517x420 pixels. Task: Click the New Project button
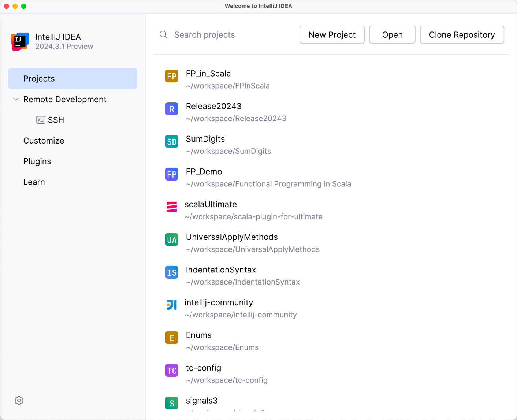point(332,34)
